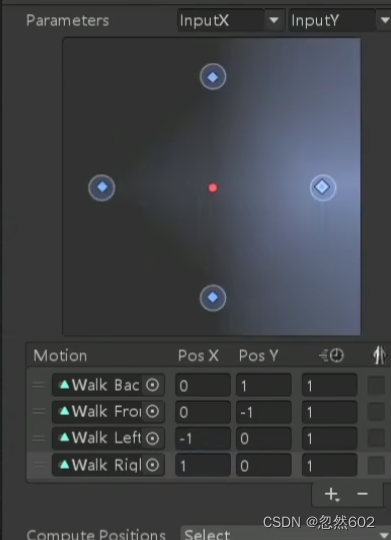This screenshot has height=540, width=391.
Task: Select the top blend tree motion point
Action: point(213,77)
